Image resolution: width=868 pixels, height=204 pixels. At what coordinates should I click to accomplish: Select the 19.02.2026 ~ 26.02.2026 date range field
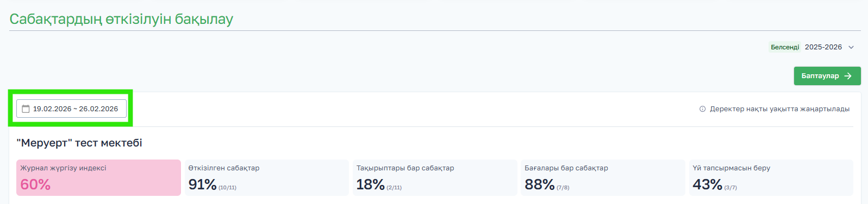click(71, 109)
